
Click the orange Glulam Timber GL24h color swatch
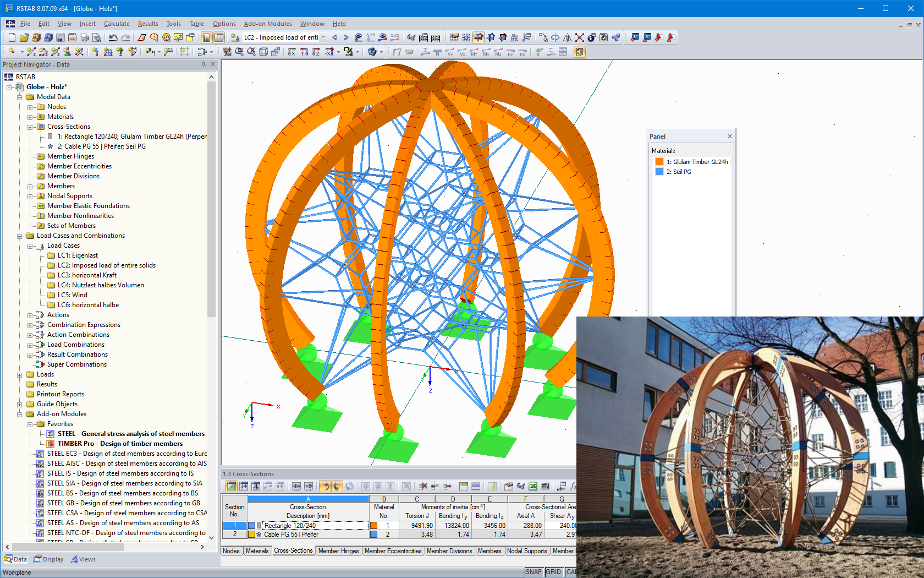click(x=658, y=161)
